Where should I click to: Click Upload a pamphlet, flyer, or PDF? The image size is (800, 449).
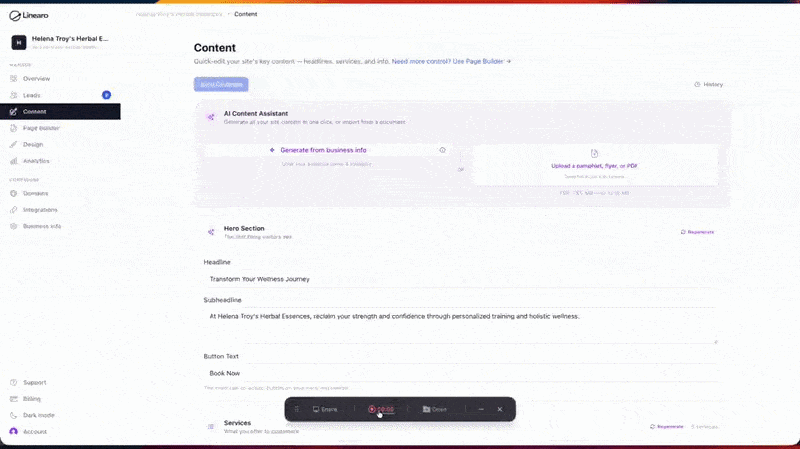pyautogui.click(x=594, y=166)
